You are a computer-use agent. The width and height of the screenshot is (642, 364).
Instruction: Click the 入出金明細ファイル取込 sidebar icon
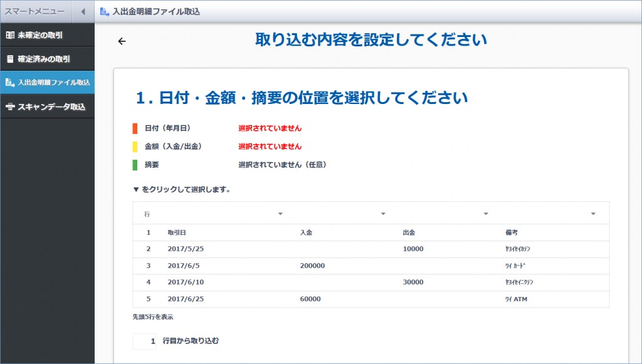[x=10, y=83]
